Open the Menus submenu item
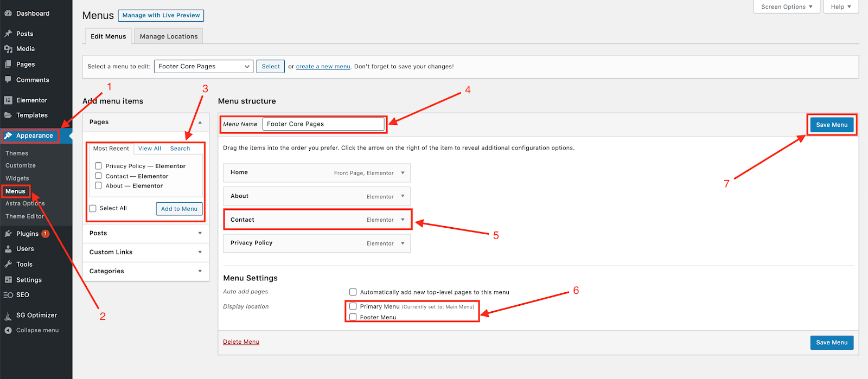868x379 pixels. click(15, 191)
